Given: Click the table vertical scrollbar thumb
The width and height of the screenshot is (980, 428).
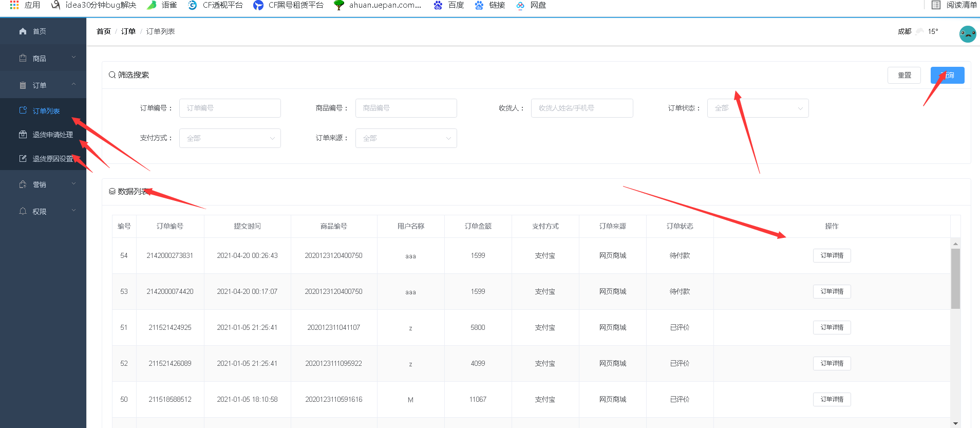Looking at the screenshot, I should coord(955,278).
